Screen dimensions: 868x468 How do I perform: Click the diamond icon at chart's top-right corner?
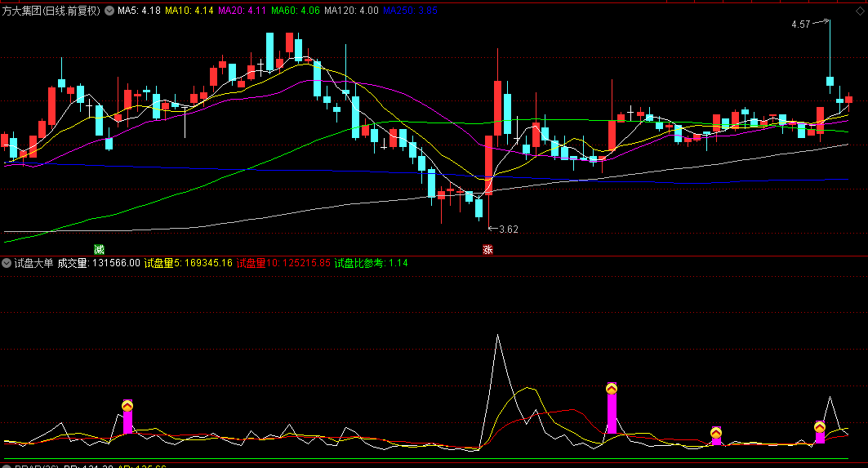coord(860,11)
